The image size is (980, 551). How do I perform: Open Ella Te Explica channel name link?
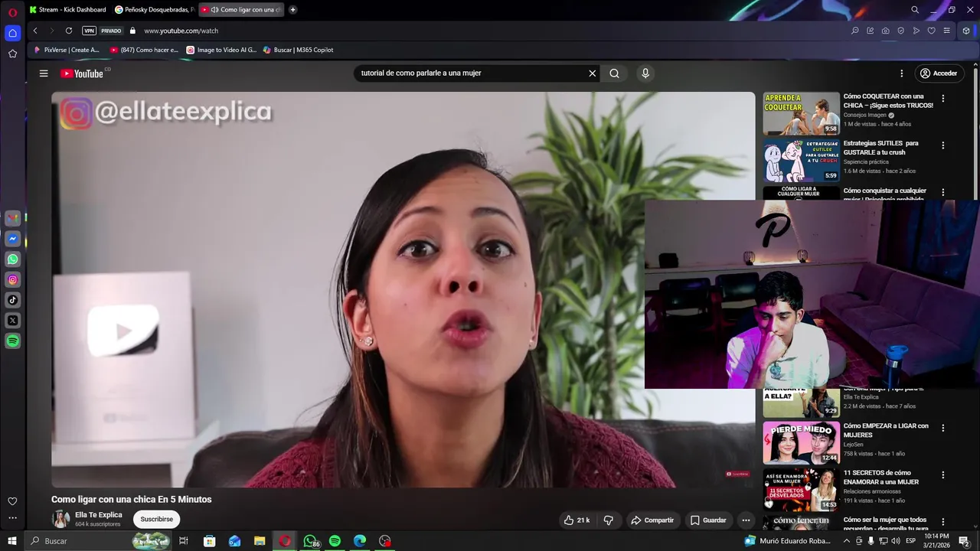pyautogui.click(x=99, y=515)
